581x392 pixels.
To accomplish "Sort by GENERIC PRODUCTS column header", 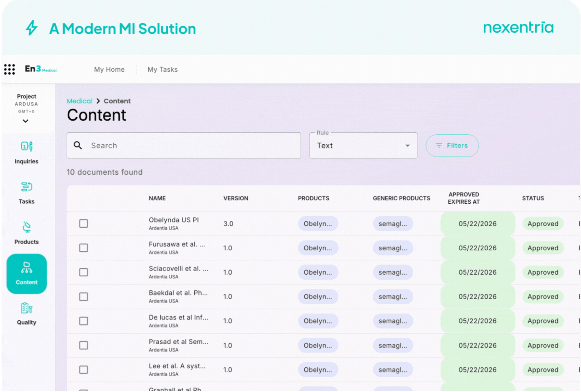I will point(401,198).
